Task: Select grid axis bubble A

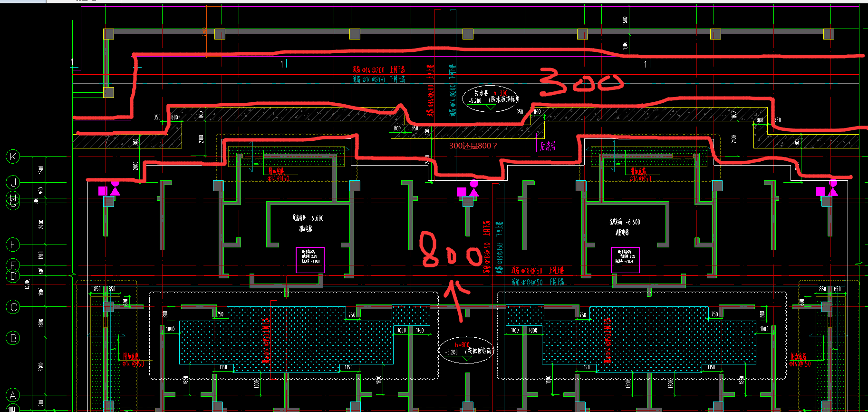Action: click(13, 395)
